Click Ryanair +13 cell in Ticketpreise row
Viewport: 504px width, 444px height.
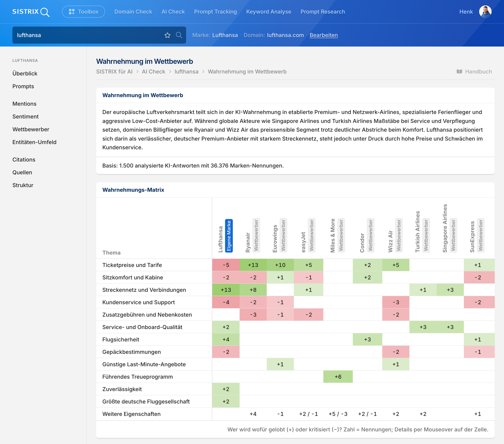click(253, 265)
